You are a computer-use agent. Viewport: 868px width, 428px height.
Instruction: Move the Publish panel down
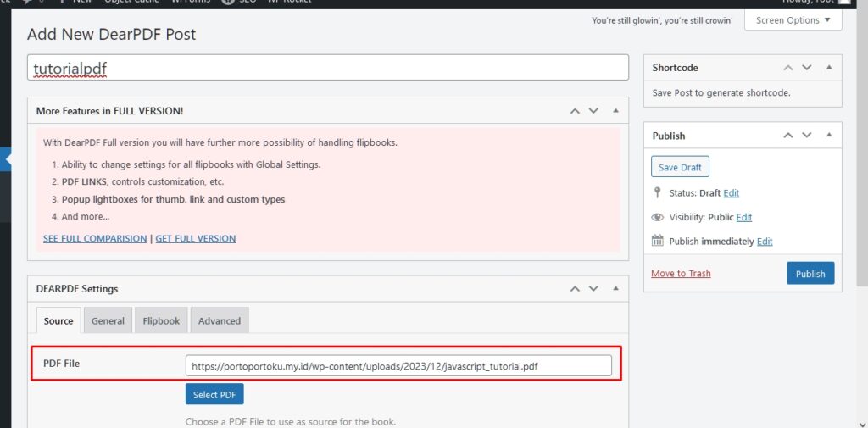(x=807, y=135)
